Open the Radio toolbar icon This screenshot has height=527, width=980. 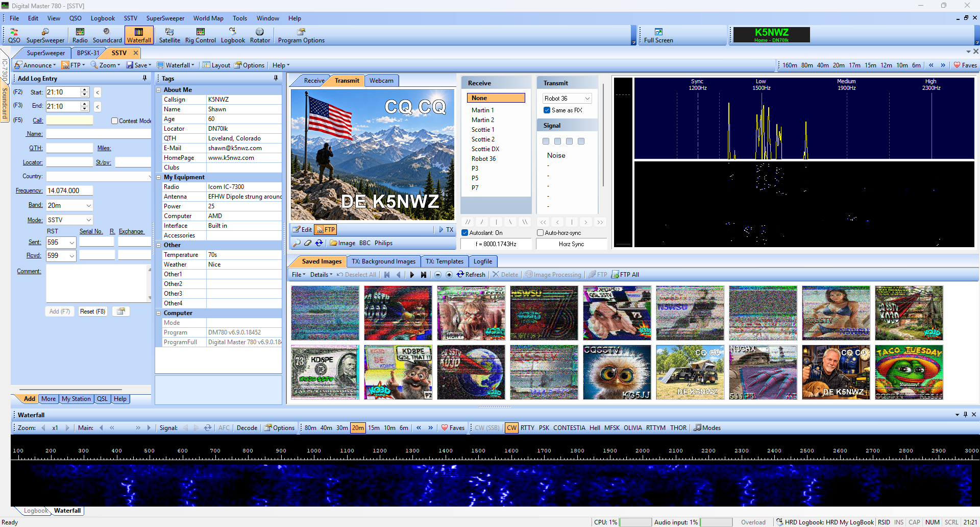[80, 36]
